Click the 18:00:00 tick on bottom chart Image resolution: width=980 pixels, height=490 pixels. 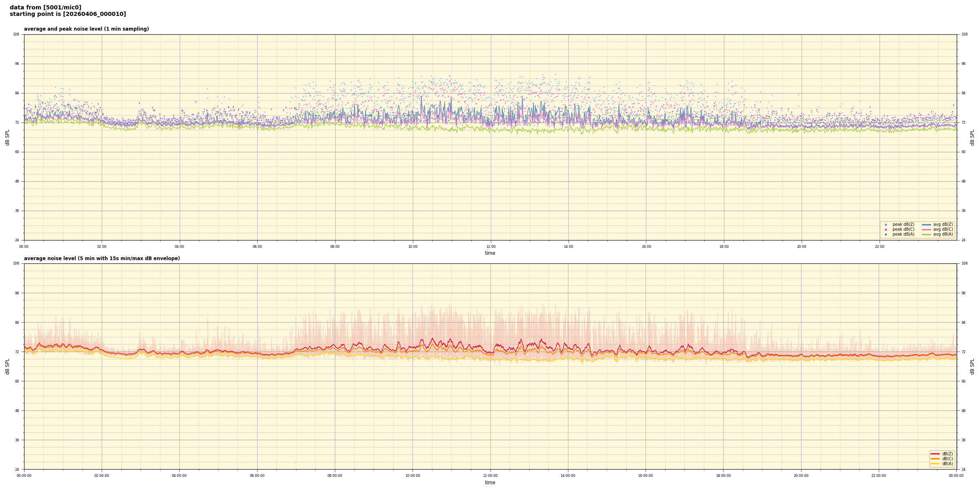pyautogui.click(x=723, y=476)
